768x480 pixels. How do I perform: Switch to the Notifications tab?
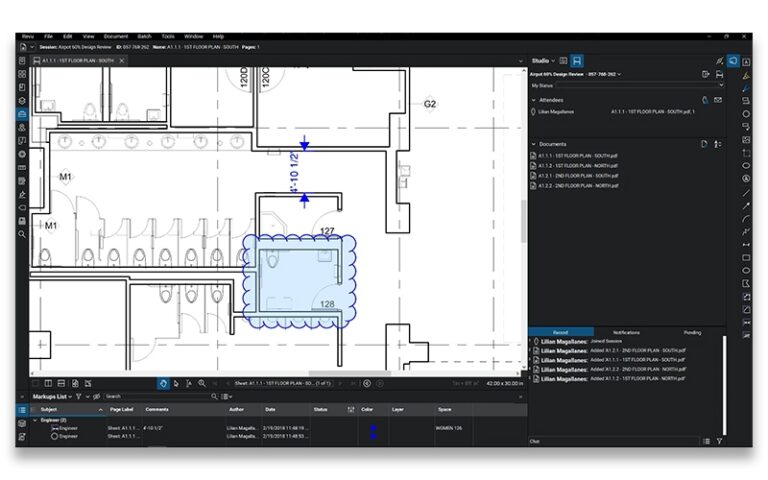[626, 332]
